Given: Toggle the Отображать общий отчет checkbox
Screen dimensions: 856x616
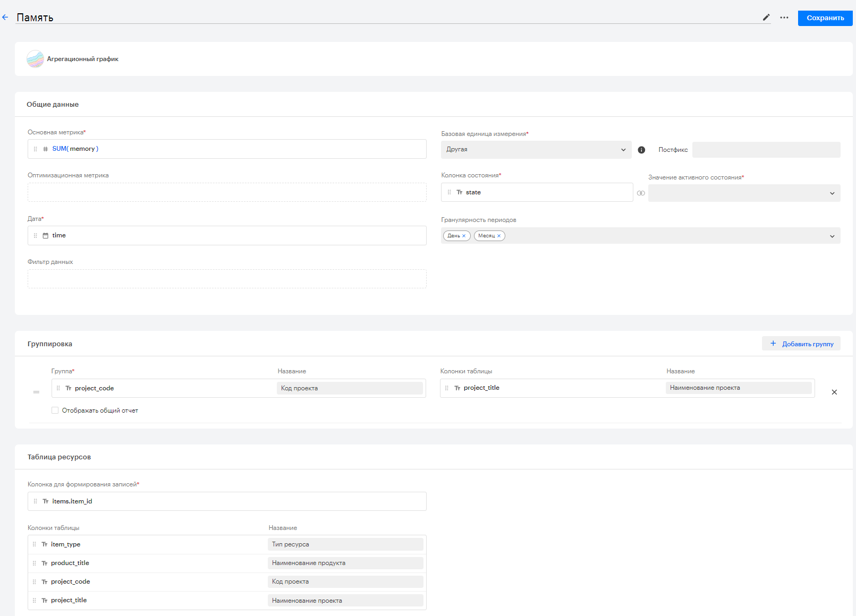Looking at the screenshot, I should [x=55, y=410].
